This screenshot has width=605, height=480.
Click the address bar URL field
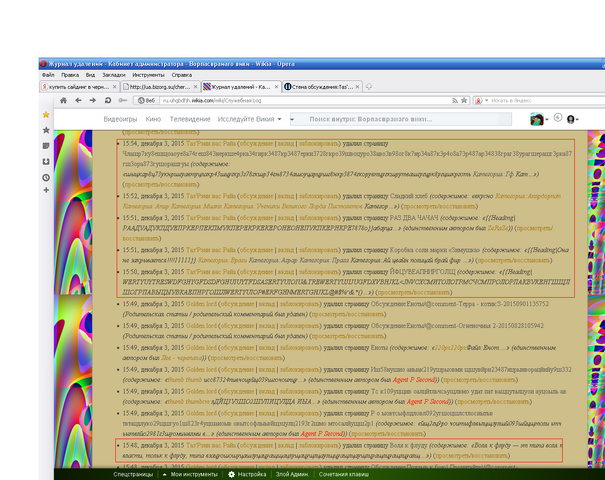point(305,100)
